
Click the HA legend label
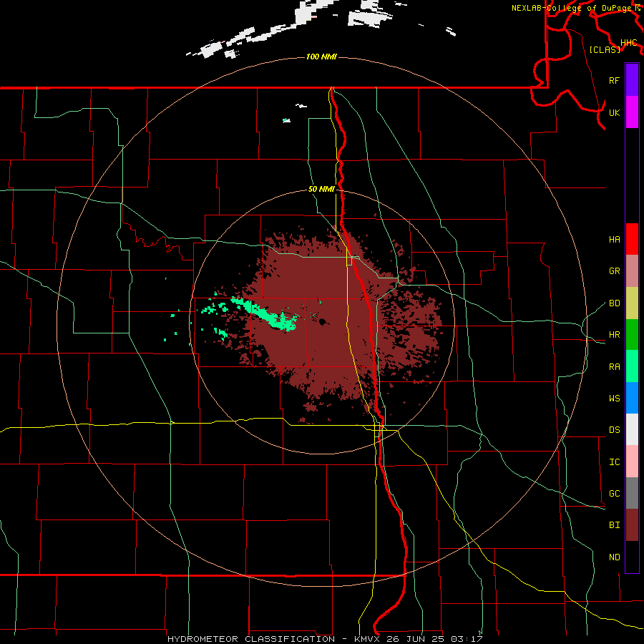click(614, 239)
